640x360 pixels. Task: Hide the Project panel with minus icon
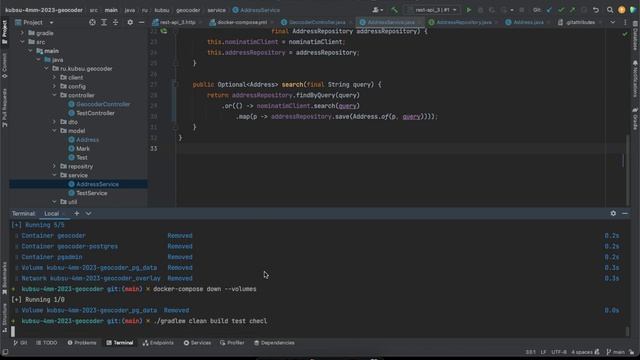[x=141, y=22]
